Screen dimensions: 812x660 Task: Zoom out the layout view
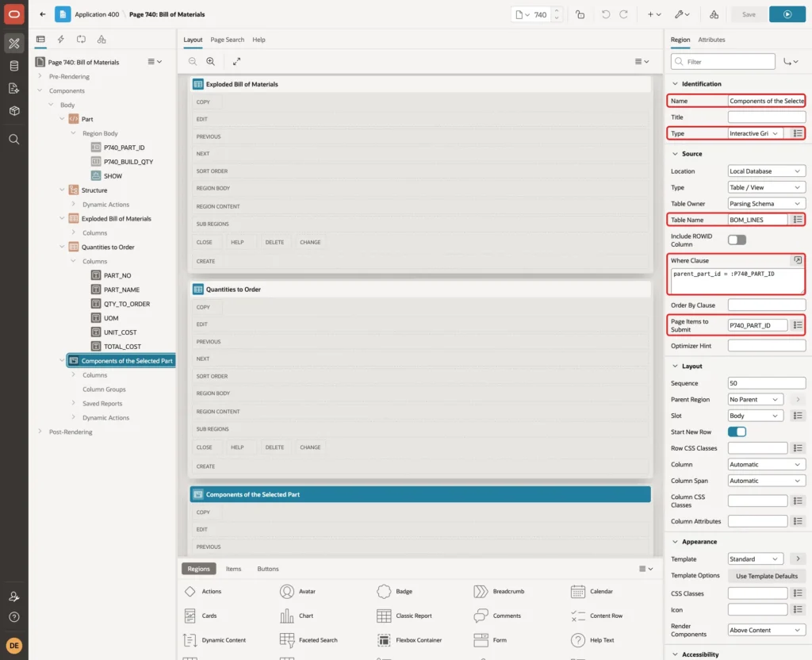[x=193, y=61]
